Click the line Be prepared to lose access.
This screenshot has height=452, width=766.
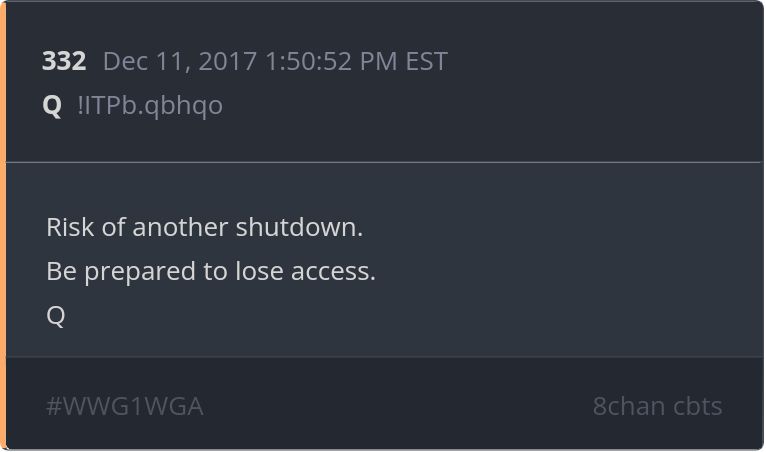(211, 271)
